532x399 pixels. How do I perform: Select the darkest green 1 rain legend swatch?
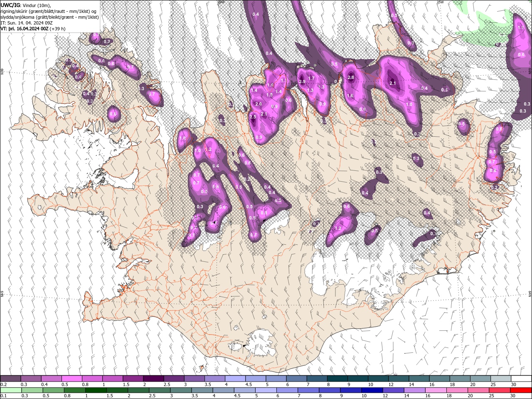coord(96,390)
